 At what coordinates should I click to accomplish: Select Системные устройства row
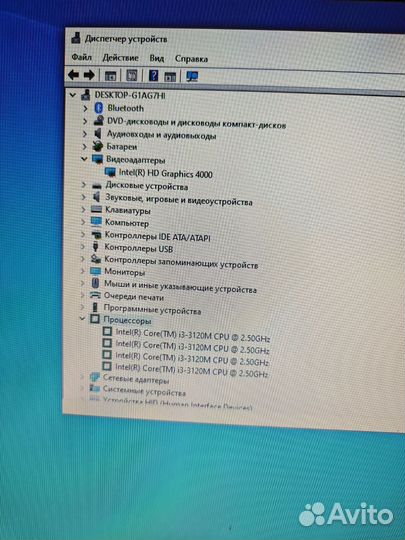point(144,391)
